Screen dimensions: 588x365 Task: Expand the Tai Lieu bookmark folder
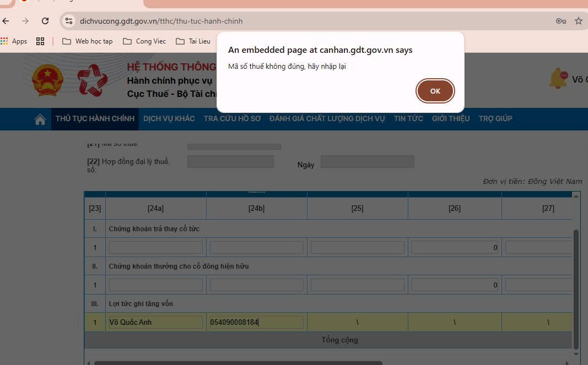pos(193,41)
